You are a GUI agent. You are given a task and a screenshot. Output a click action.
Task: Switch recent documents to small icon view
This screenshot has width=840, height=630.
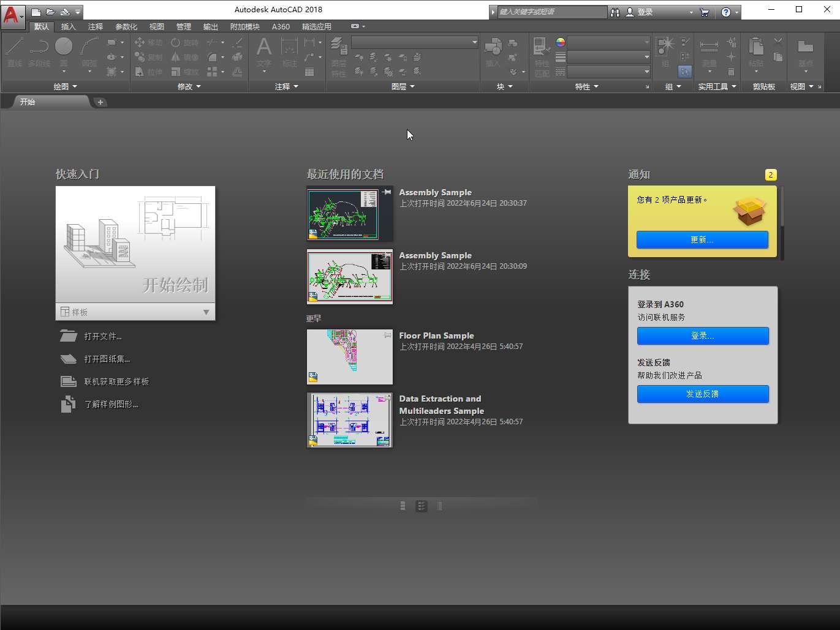[x=403, y=506]
